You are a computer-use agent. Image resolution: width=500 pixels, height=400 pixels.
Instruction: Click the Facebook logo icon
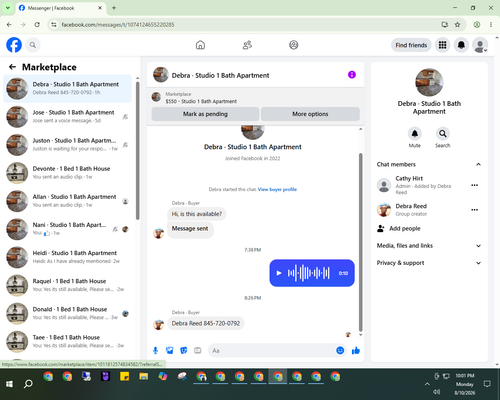tap(14, 45)
